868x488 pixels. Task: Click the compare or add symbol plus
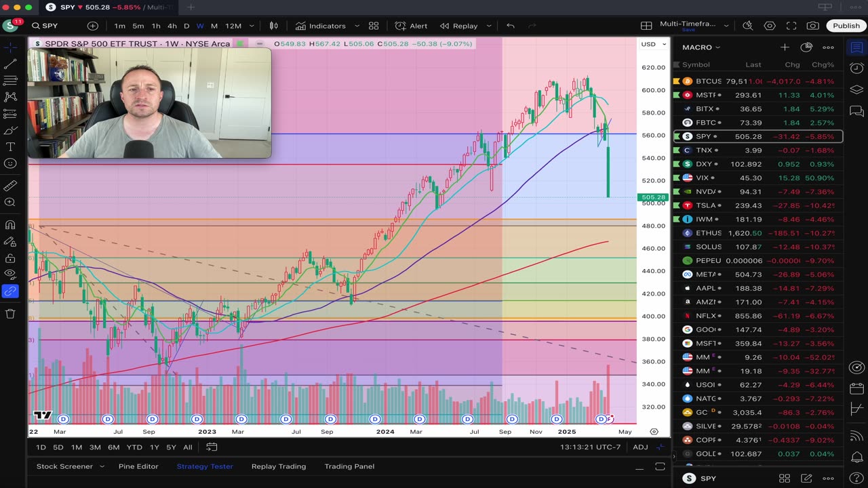[93, 26]
